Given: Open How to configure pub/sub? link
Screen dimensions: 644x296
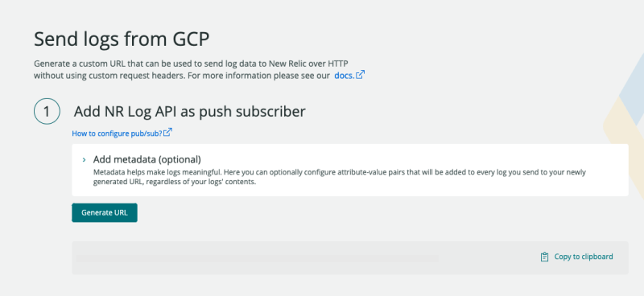Looking at the screenshot, I should click(117, 133).
